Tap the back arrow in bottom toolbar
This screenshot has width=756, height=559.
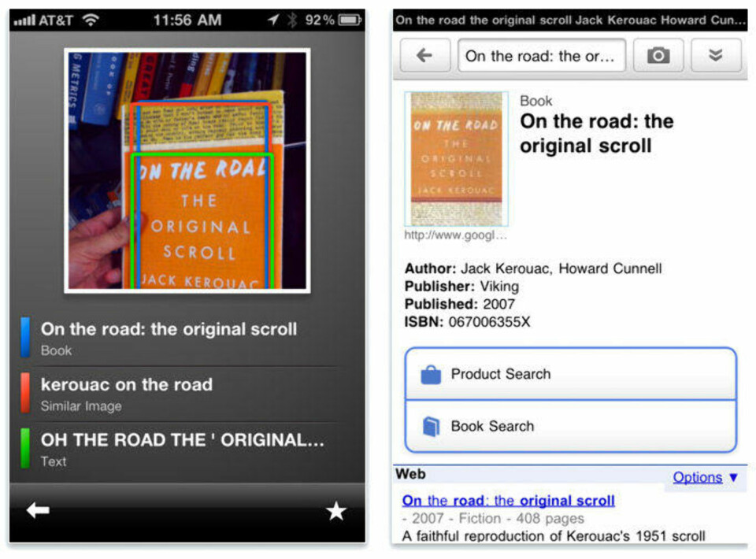38,510
